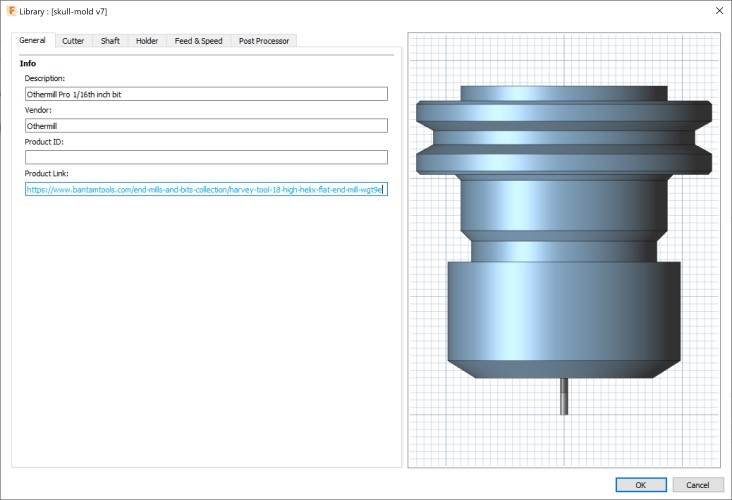Click the Product ID label
This screenshot has height=500, width=732.
click(44, 142)
